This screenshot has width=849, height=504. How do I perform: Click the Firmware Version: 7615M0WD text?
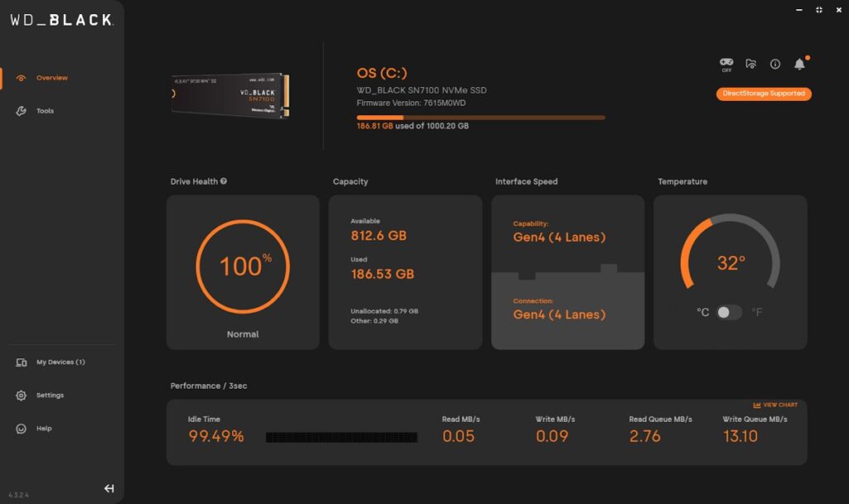pos(411,103)
